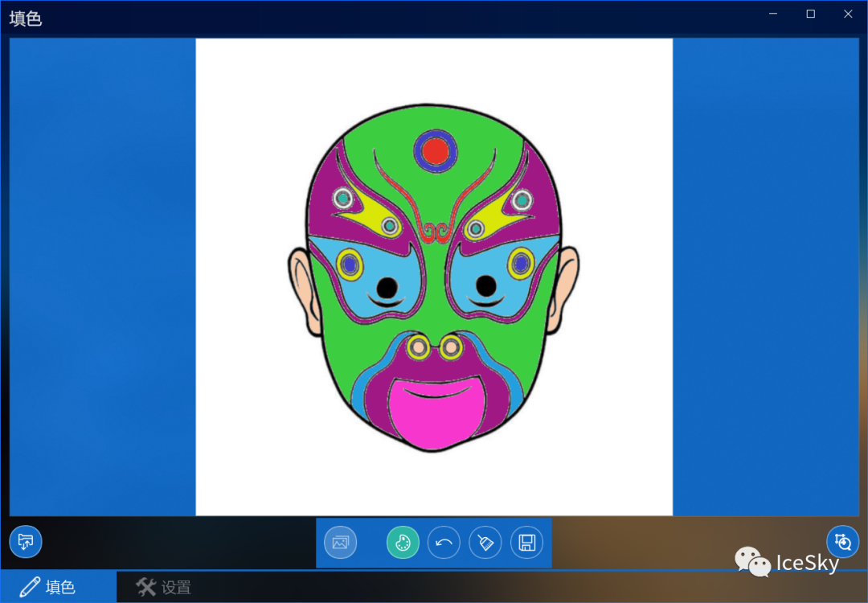This screenshot has width=868, height=603.
Task: Activate the zoom/resize tool icon
Action: click(x=842, y=542)
